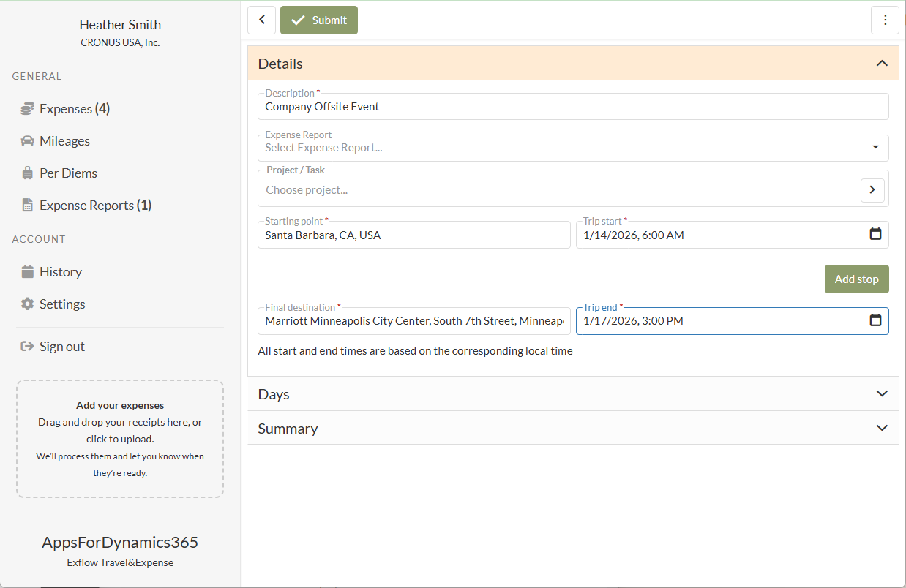Click the receipt upload drop area

pos(120,439)
